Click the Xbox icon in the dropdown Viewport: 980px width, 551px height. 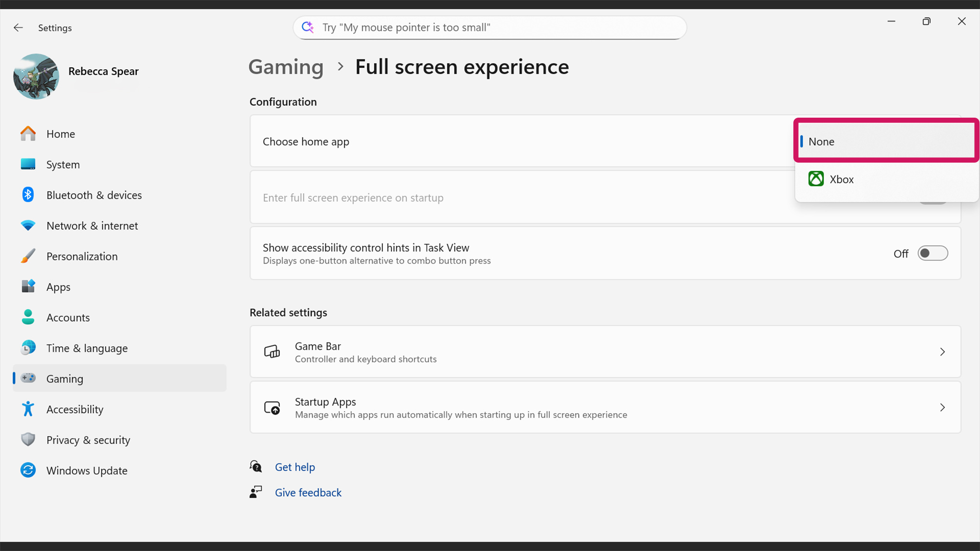coord(816,179)
